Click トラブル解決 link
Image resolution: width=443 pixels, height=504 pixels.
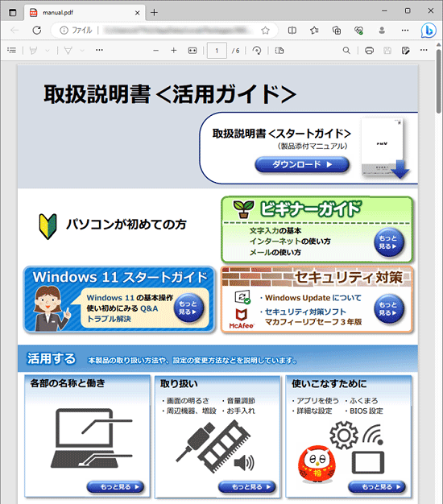(110, 319)
